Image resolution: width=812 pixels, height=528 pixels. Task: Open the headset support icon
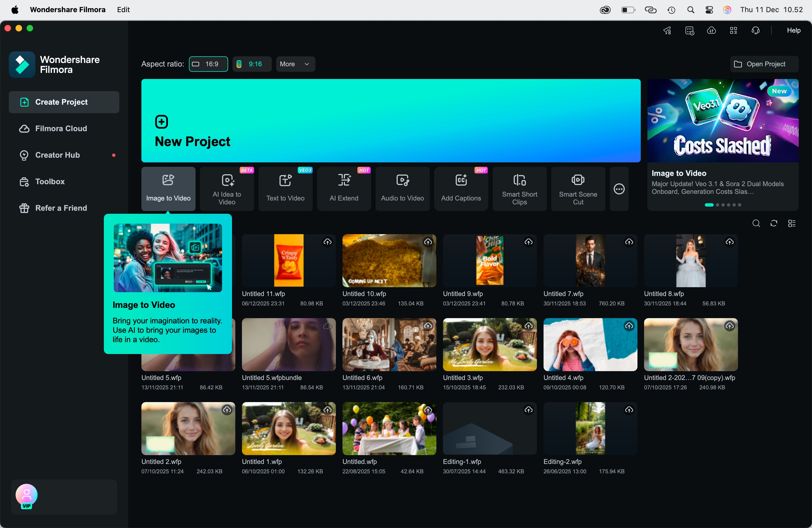[755, 31]
